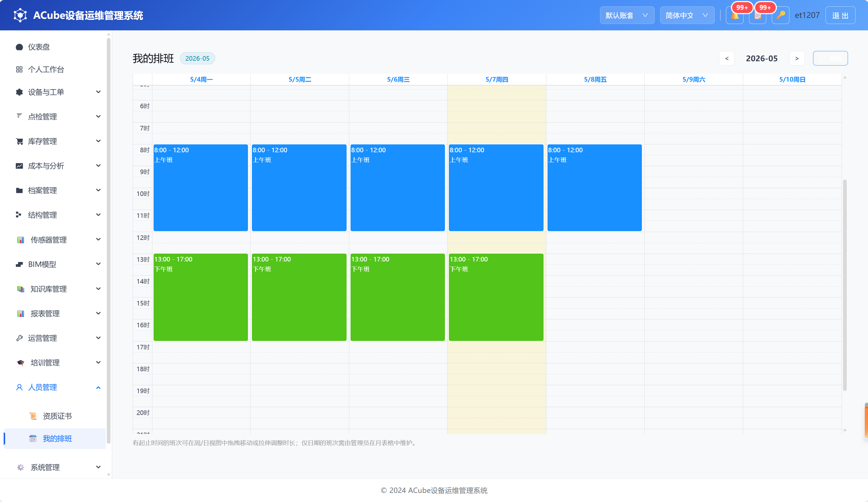Image resolution: width=868 pixels, height=502 pixels.
Task: Go to previous month with < button
Action: 727,58
